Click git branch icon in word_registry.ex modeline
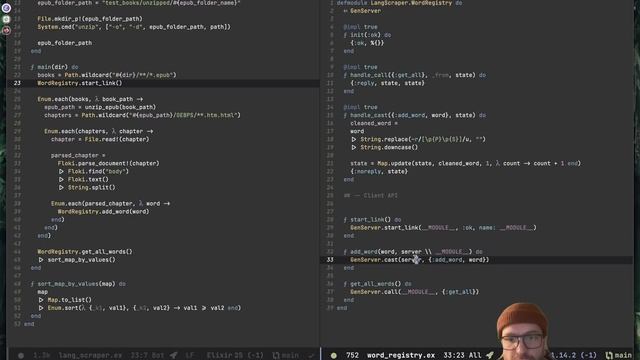Screen dimensions: 640x360 coord(609,356)
